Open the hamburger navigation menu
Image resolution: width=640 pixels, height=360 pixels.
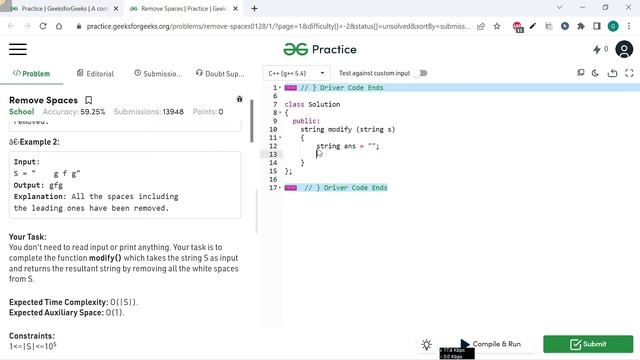18,49
